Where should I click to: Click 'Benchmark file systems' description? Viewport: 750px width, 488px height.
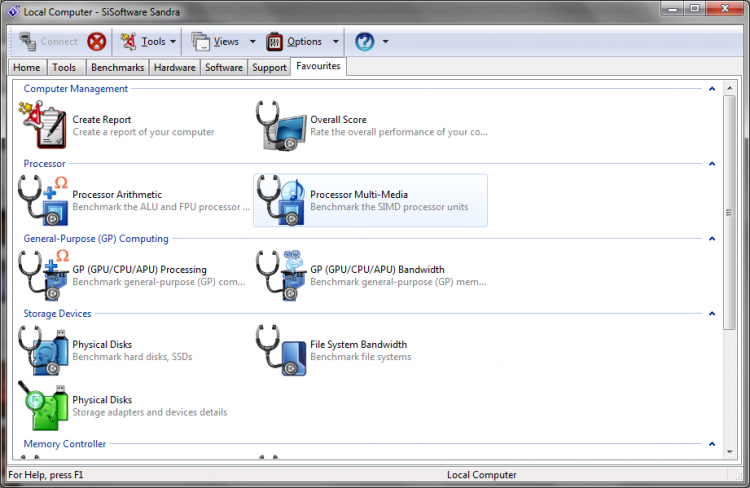pos(361,357)
